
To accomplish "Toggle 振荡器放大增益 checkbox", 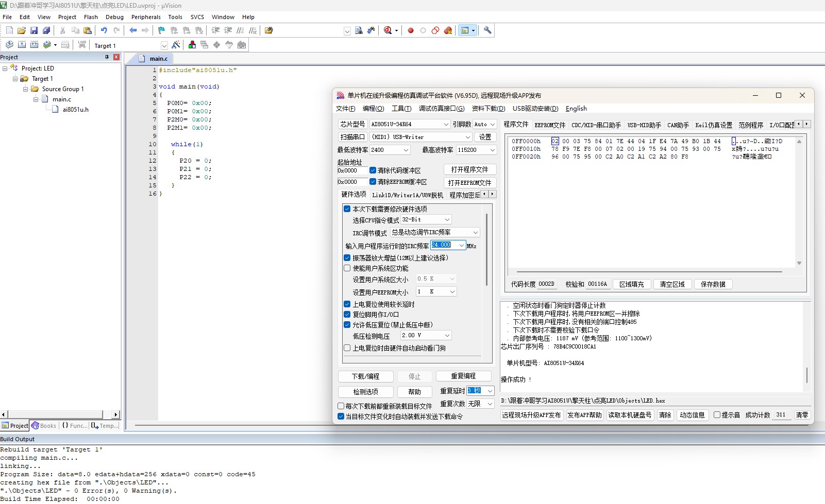I will pyautogui.click(x=347, y=258).
